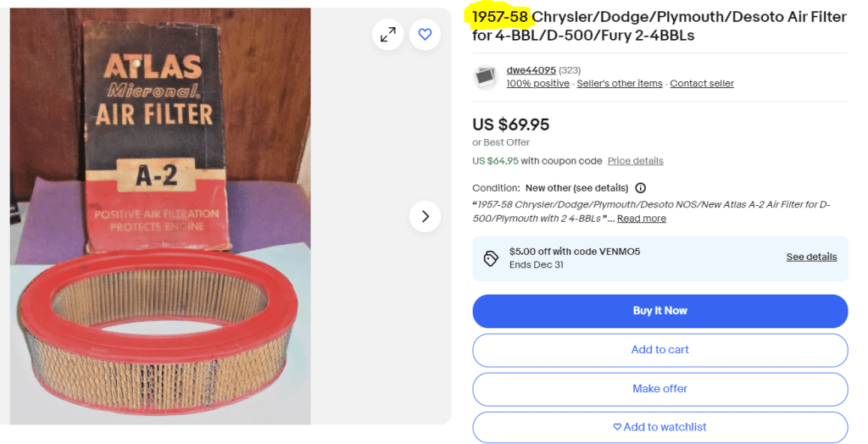Click the listing title text

659,26
